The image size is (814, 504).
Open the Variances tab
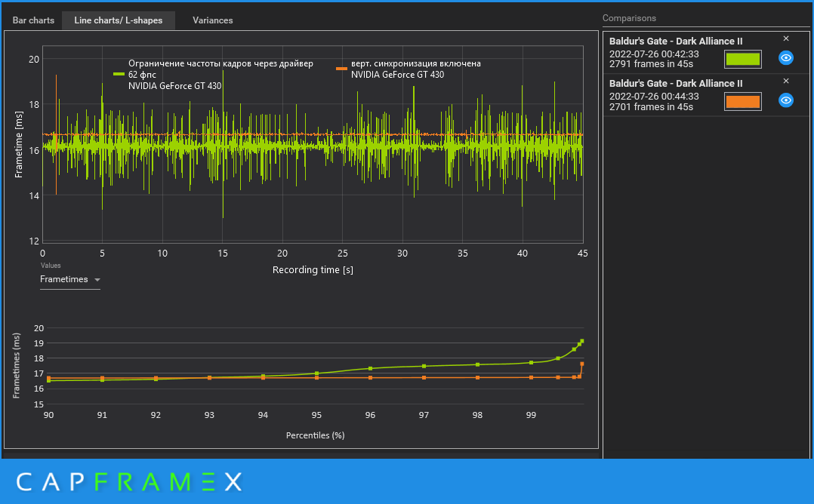click(x=212, y=20)
